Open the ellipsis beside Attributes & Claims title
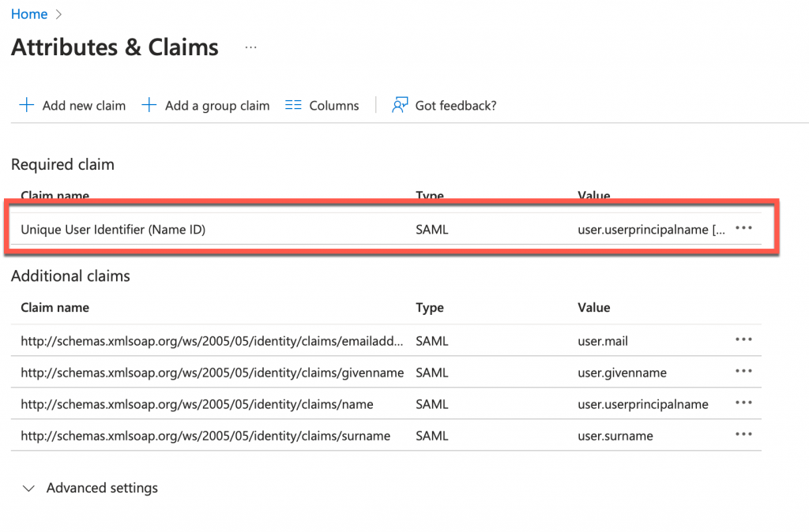Screen dimensions: 809x532 [250, 47]
